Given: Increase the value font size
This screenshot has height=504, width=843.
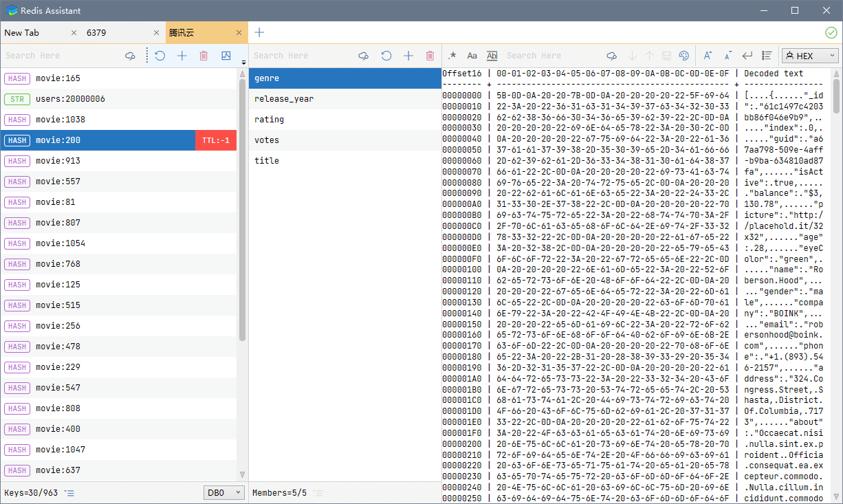Looking at the screenshot, I should (x=708, y=56).
